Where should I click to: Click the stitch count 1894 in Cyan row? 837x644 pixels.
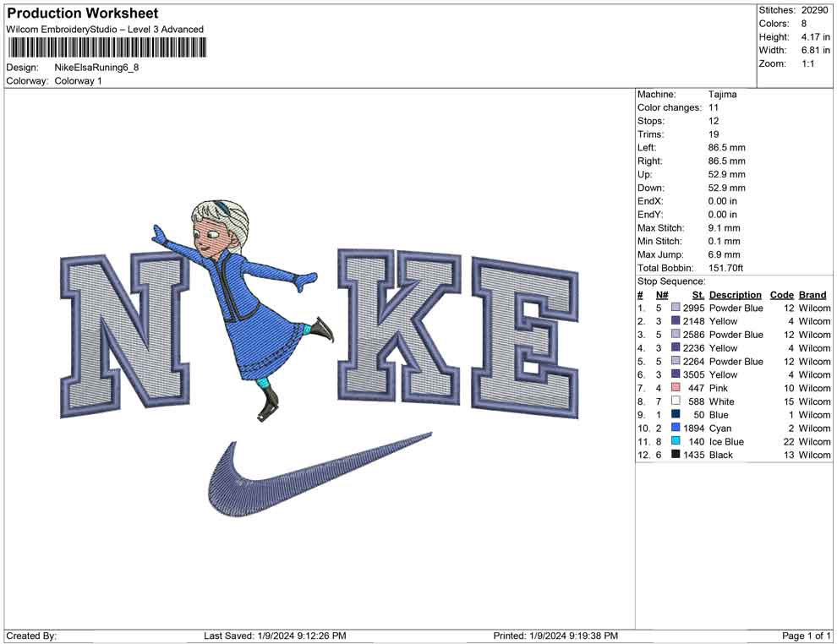(694, 428)
